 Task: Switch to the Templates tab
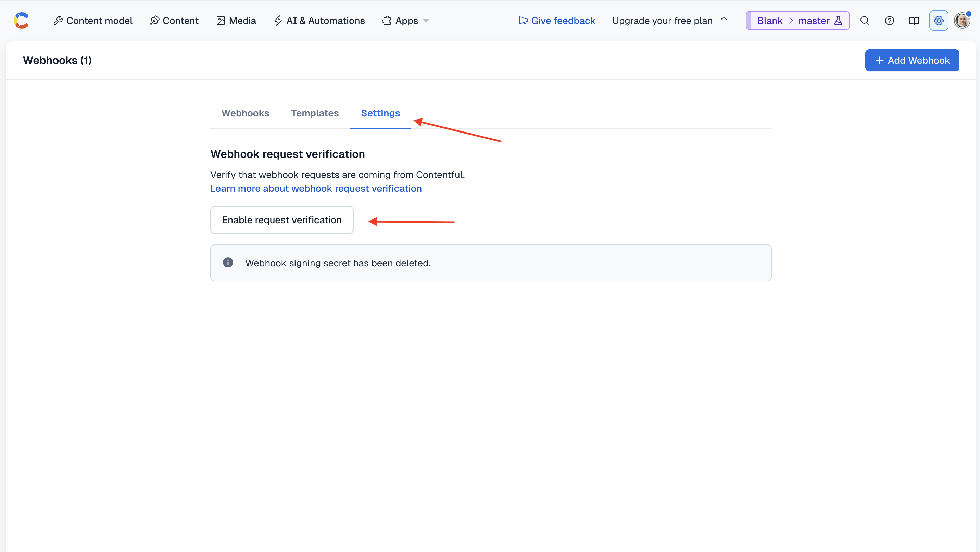[315, 113]
